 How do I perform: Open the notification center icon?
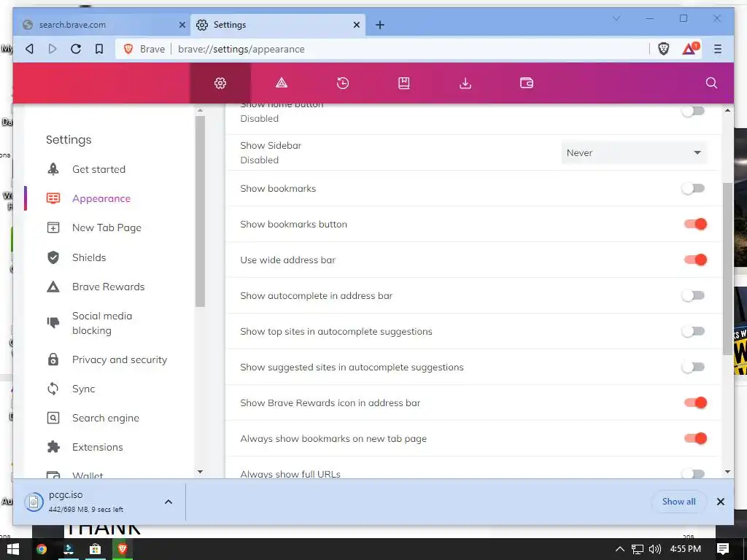723,549
